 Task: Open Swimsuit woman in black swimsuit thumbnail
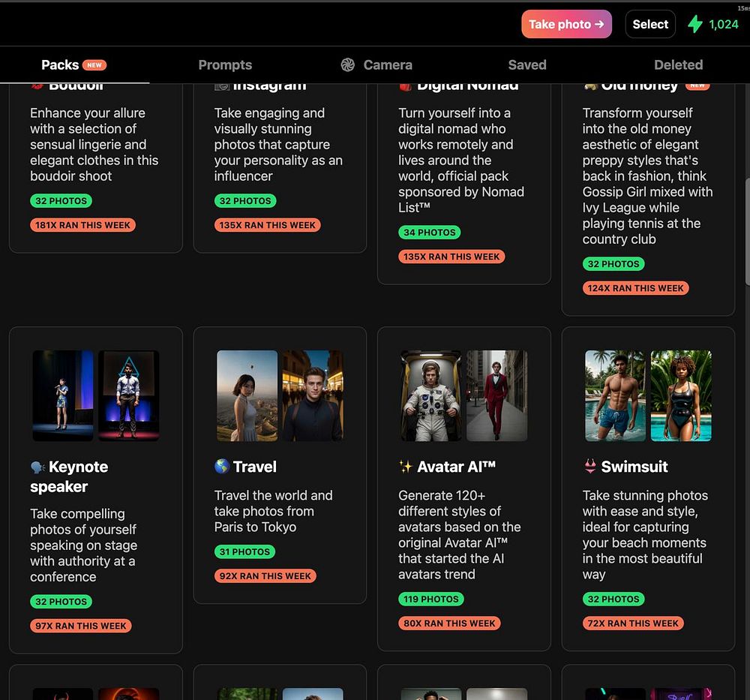coord(681,395)
